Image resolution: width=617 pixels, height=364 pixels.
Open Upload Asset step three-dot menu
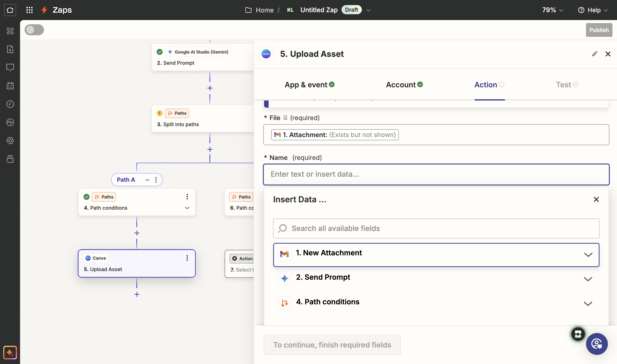[x=187, y=258]
